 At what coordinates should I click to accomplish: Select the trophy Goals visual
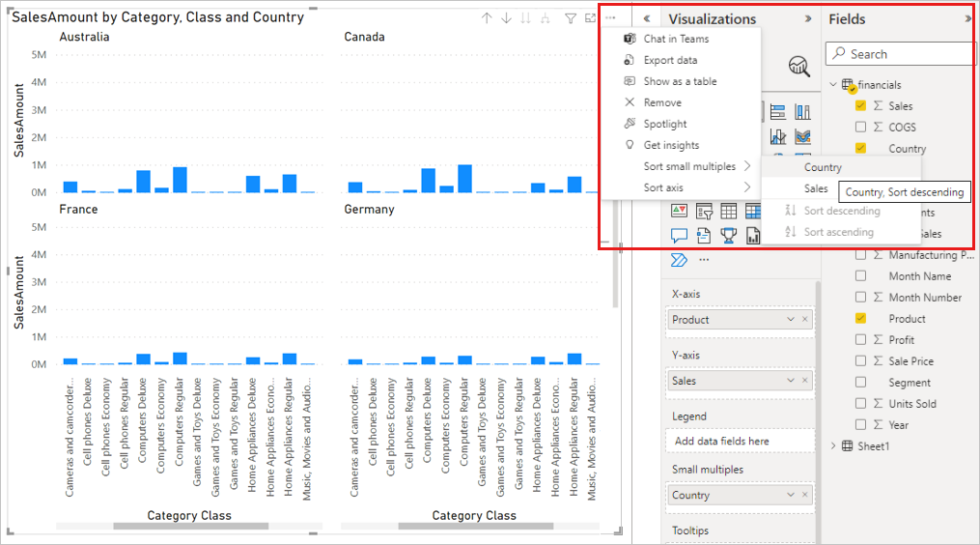click(729, 236)
